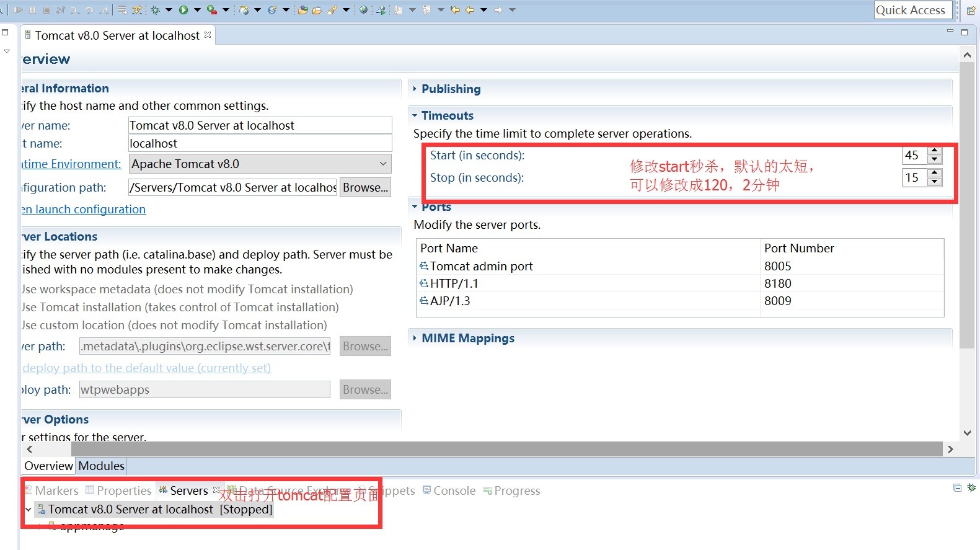
Task: Increase the Start timeout with up arrow
Action: point(935,151)
